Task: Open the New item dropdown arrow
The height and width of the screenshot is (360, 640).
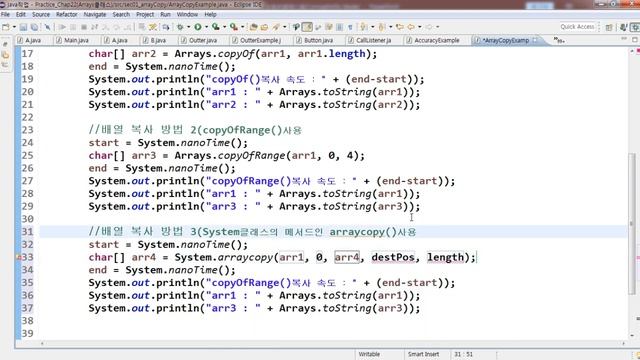Action: point(14,27)
